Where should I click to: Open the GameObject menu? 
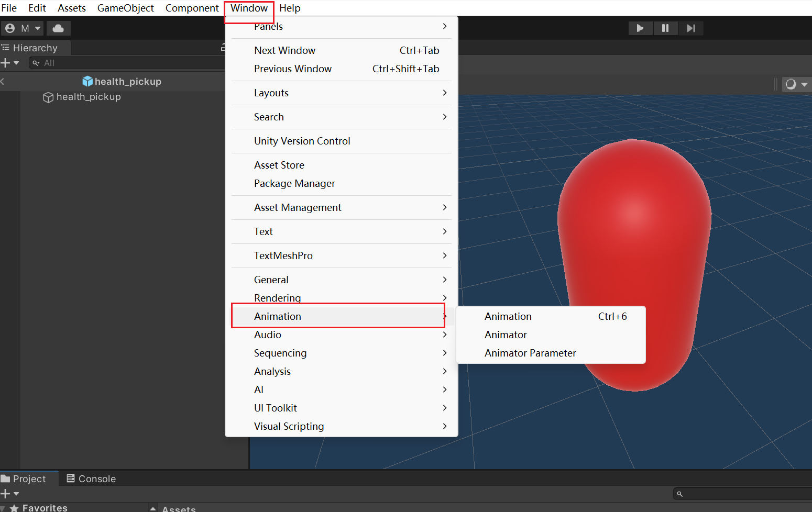click(x=126, y=8)
